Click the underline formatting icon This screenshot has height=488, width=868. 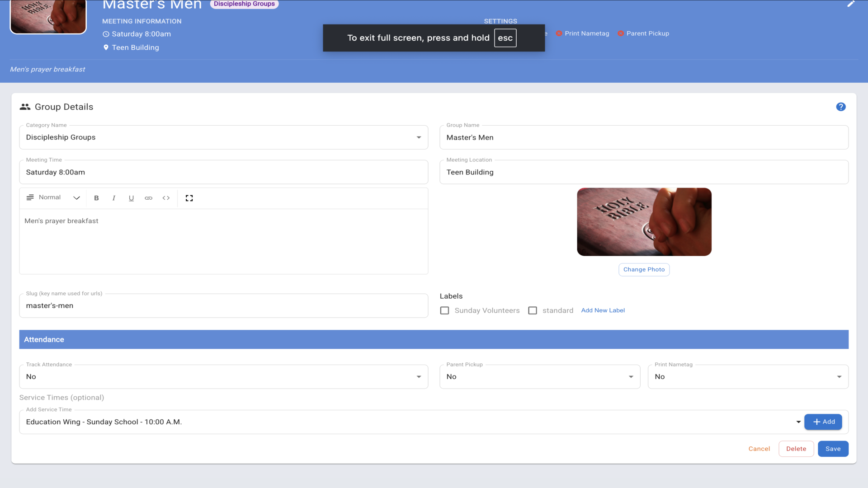tap(131, 198)
